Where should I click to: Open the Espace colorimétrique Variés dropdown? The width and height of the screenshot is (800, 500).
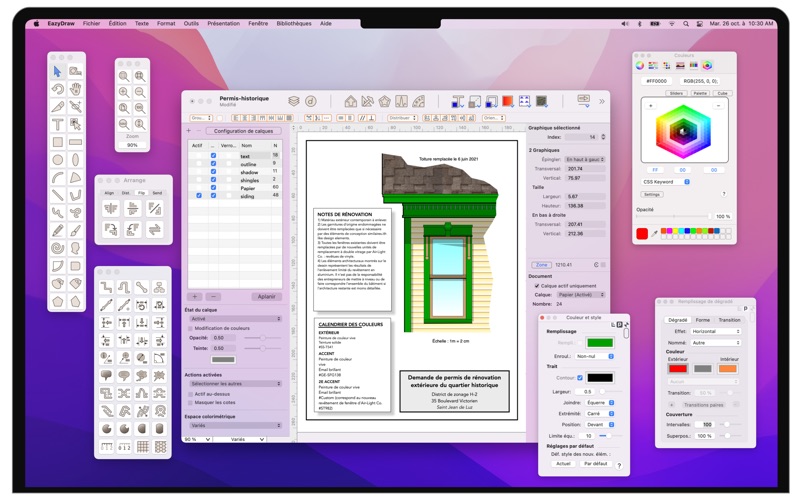pos(235,425)
